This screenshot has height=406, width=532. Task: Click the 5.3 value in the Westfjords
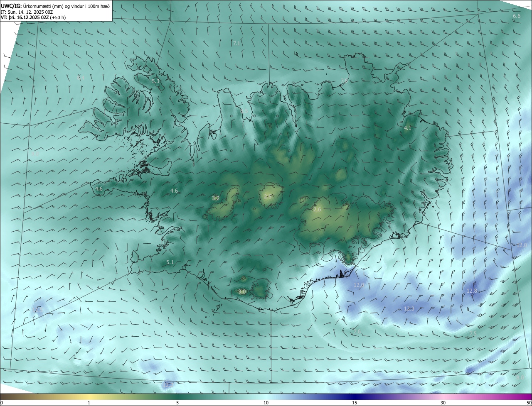tap(155, 81)
